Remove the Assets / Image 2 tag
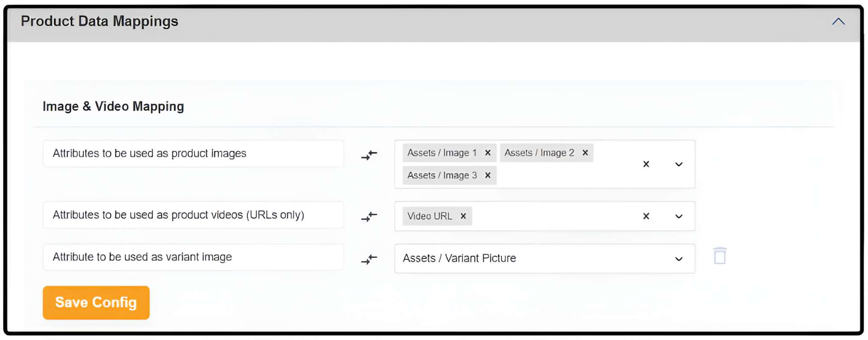Screen dimensions: 868x340 585,153
